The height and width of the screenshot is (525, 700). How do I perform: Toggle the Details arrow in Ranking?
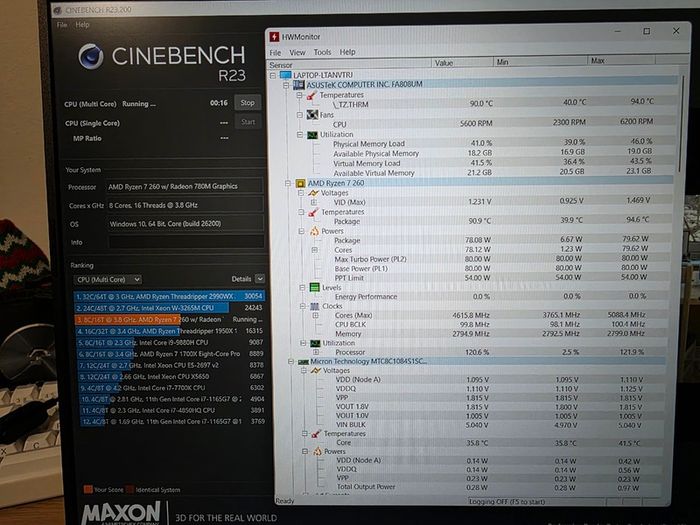[x=260, y=279]
